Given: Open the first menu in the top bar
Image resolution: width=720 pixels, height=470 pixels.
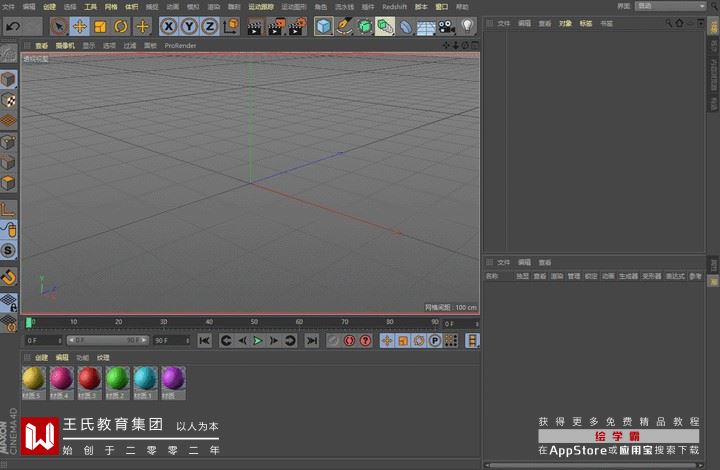Looking at the screenshot, I should tap(9, 6).
